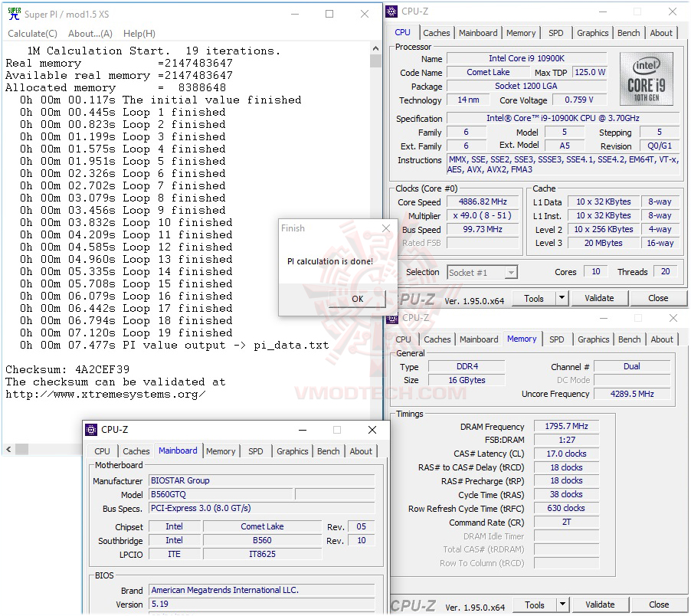This screenshot has width=691, height=616.
Task: Click OK in the Finish dialog
Action: pyautogui.click(x=358, y=299)
